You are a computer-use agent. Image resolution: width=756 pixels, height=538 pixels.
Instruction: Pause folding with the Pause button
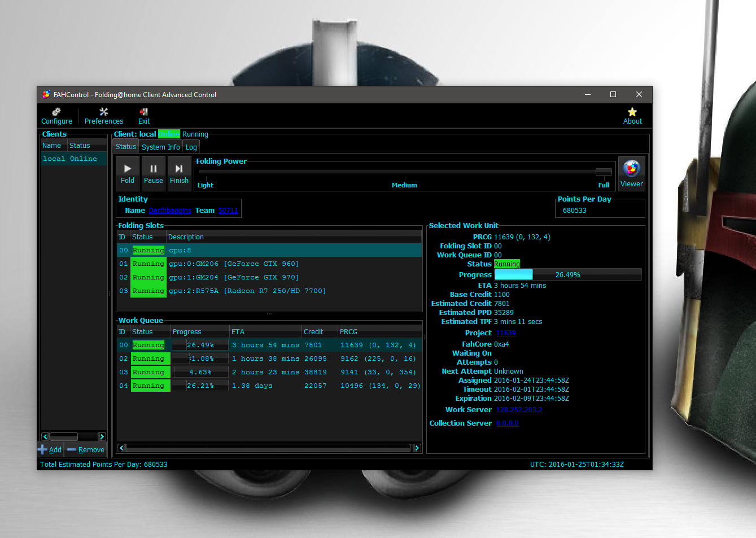pos(154,174)
